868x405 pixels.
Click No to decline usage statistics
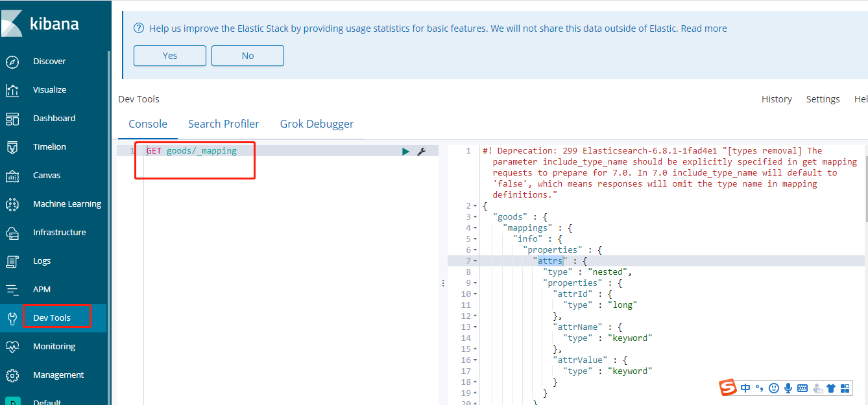click(248, 56)
